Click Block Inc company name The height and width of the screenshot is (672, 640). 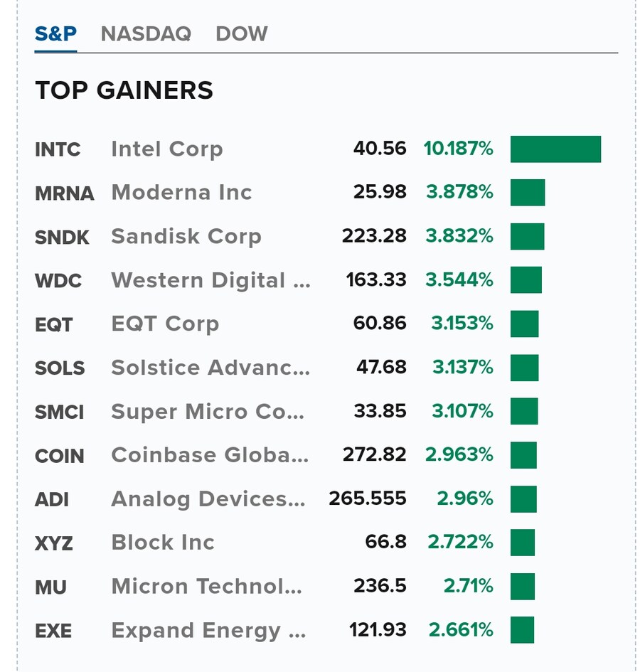point(163,543)
